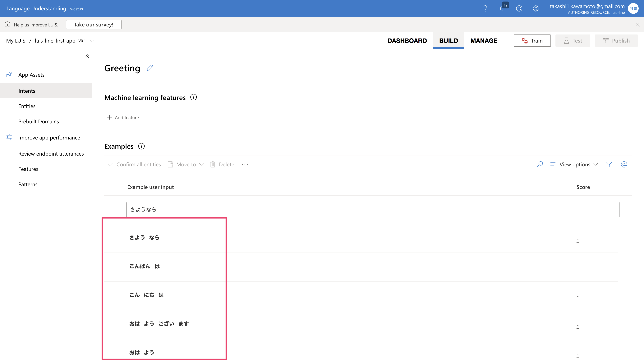Click the @ entity filter icon

[624, 164]
